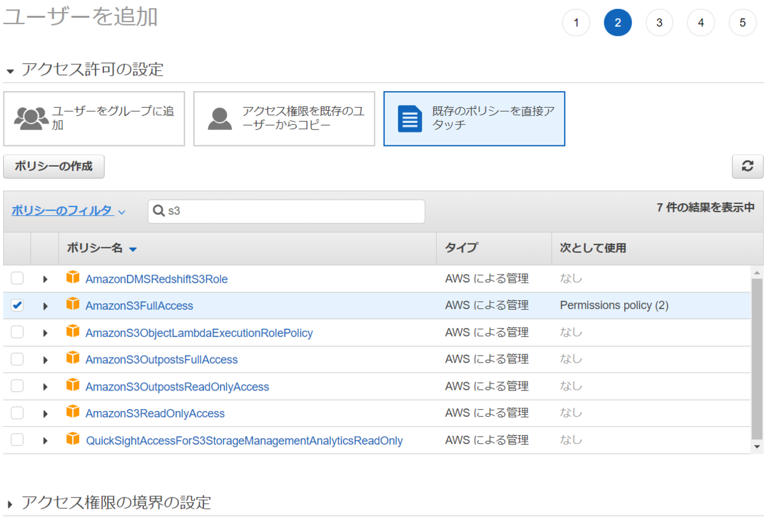This screenshot has width=765, height=532.
Task: Select wizard step 2 indicator
Action: (618, 23)
